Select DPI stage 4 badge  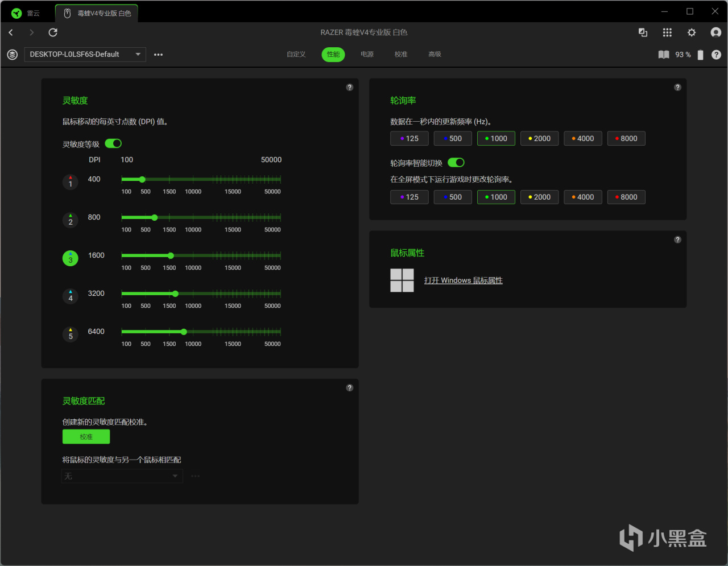71,296
